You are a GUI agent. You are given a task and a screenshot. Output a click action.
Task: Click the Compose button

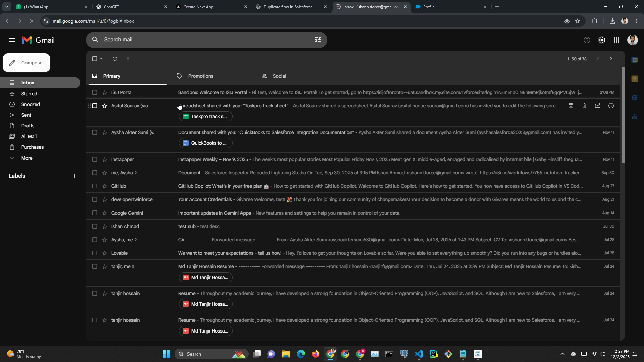[26, 63]
